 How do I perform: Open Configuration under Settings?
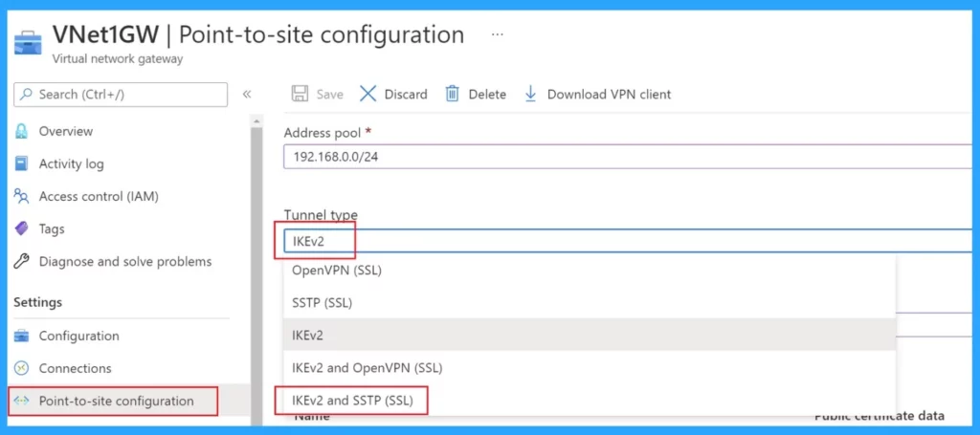78,336
